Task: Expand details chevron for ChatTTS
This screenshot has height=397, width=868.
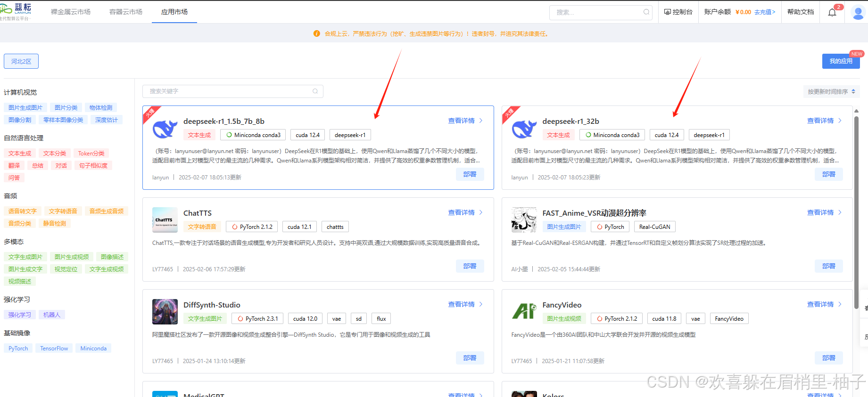Action: (481, 212)
